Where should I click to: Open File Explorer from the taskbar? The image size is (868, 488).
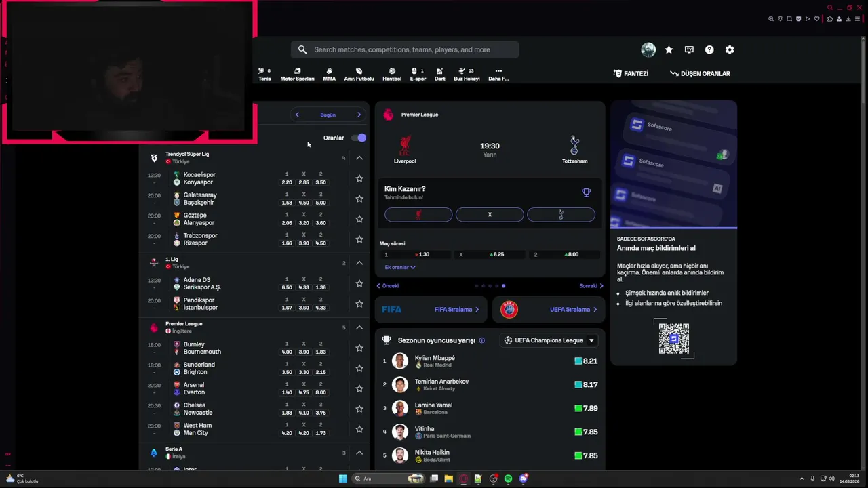pos(448,479)
